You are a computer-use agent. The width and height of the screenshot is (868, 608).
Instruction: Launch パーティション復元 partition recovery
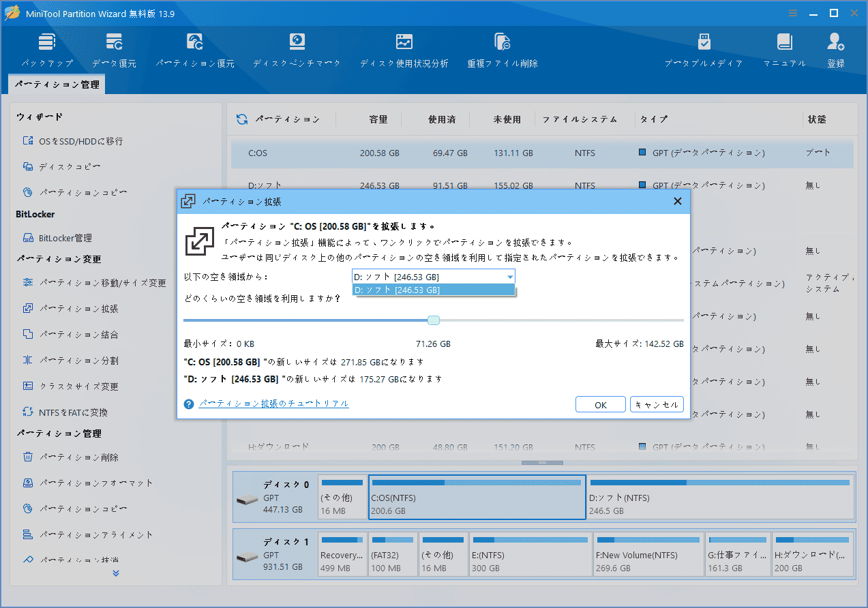tap(195, 50)
